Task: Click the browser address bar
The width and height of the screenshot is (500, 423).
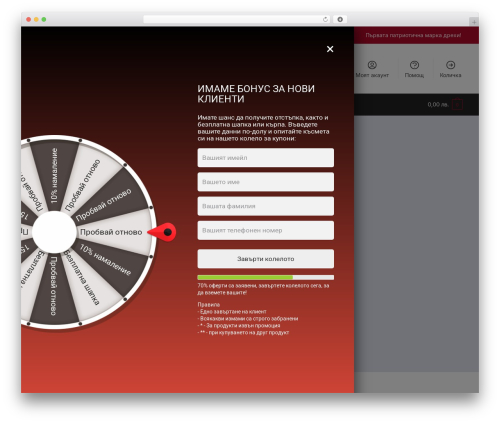Action: coord(237,19)
